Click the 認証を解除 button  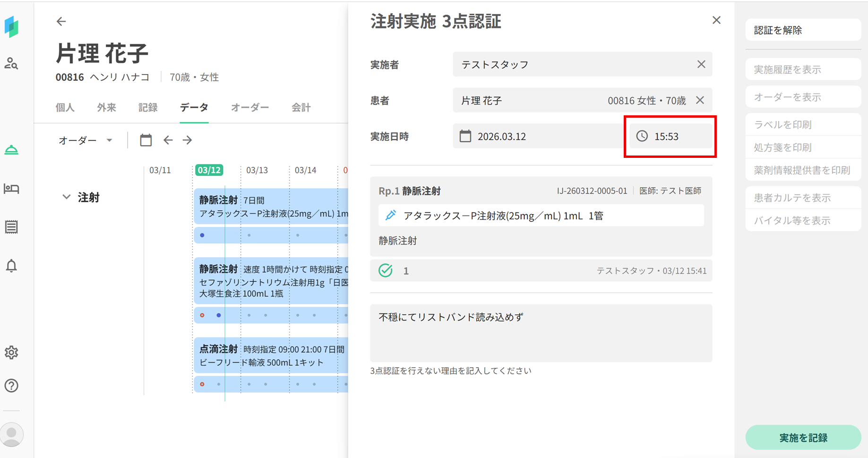(x=803, y=30)
